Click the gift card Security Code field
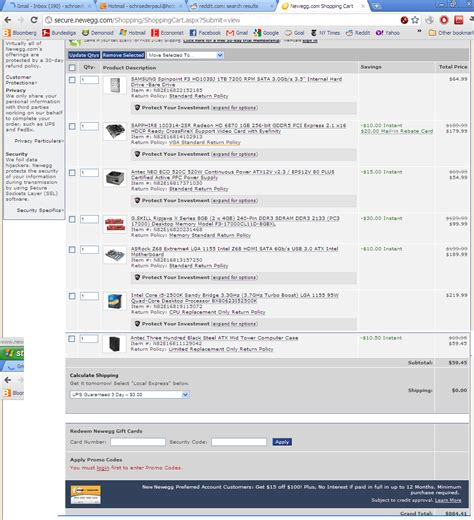 [239, 442]
